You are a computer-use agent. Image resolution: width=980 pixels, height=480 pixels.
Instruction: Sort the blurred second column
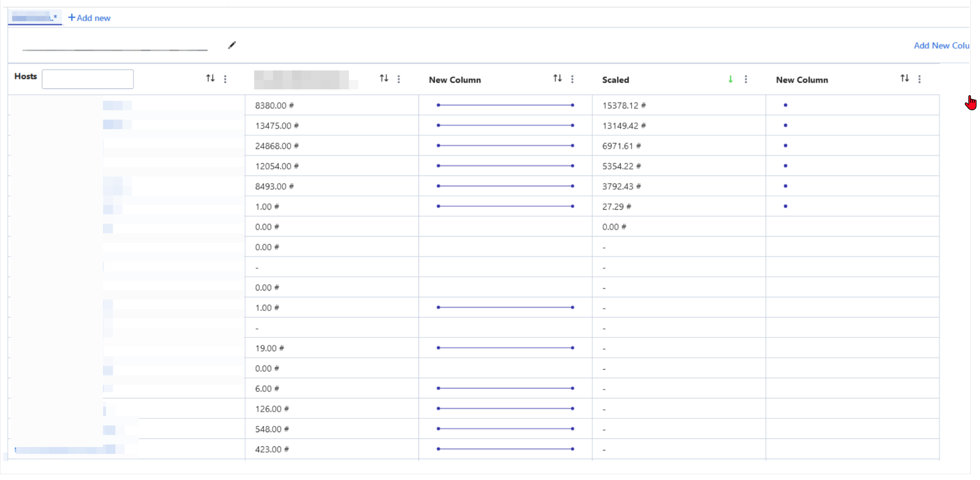pos(384,78)
